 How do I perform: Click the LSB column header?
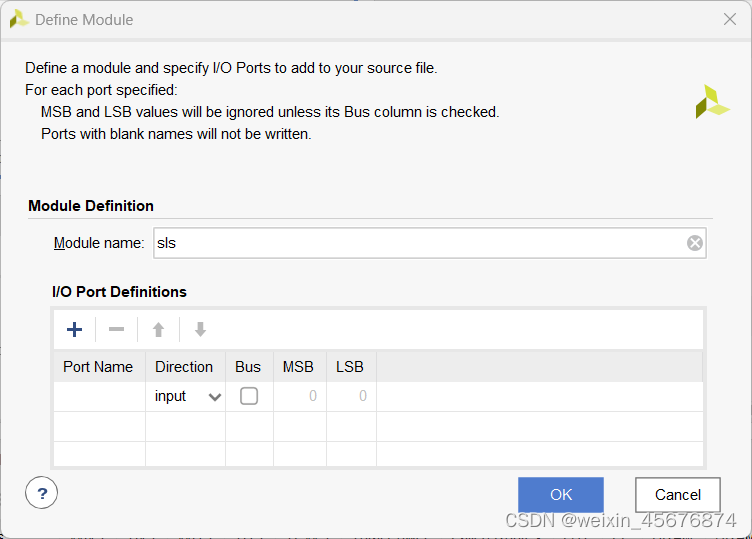click(x=352, y=367)
